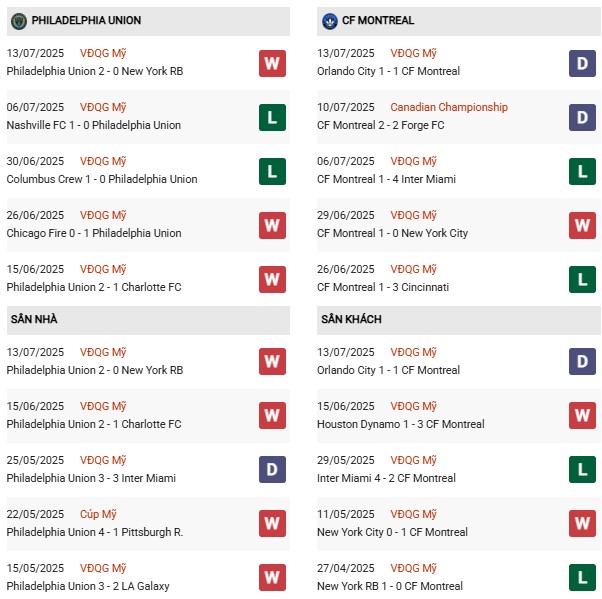Screen dimensions: 602x599
Task: Click the W badge for Houston Dynamo match
Action: click(583, 416)
